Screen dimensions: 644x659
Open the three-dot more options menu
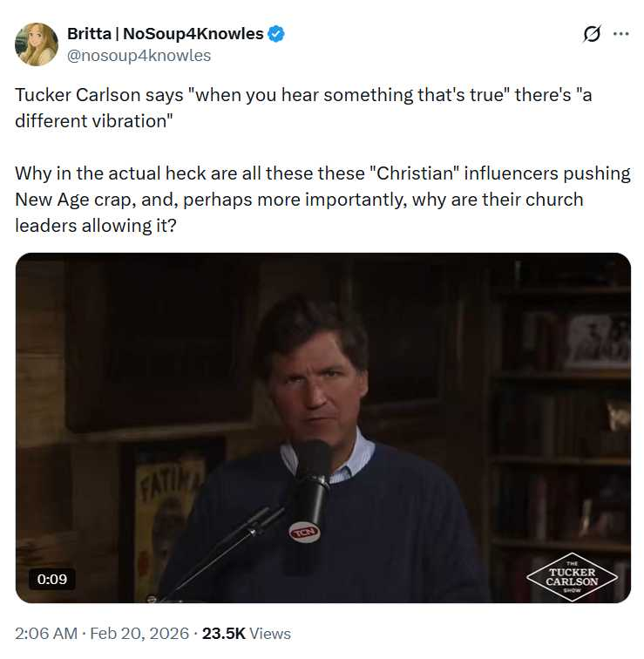[620, 34]
